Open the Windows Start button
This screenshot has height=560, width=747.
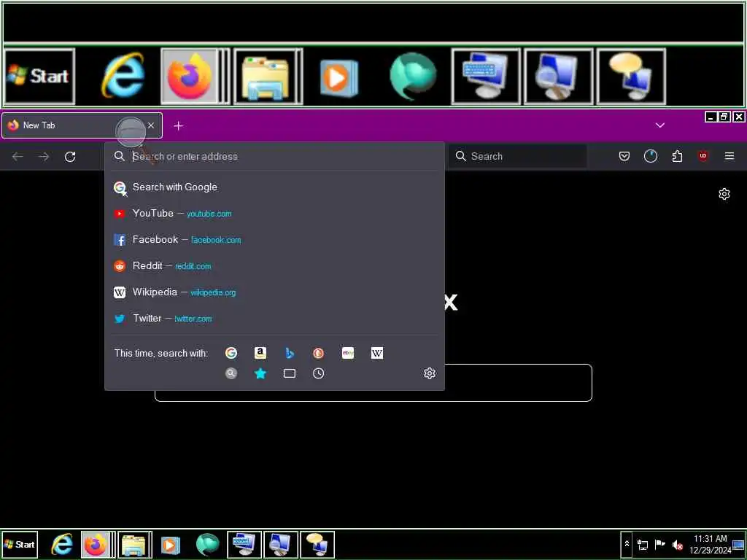pos(20,544)
